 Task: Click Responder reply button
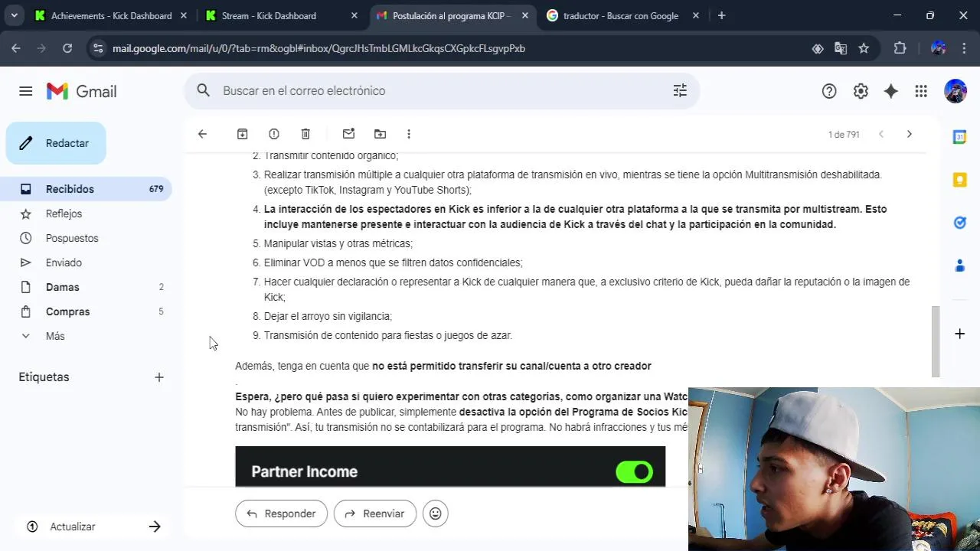coord(281,514)
